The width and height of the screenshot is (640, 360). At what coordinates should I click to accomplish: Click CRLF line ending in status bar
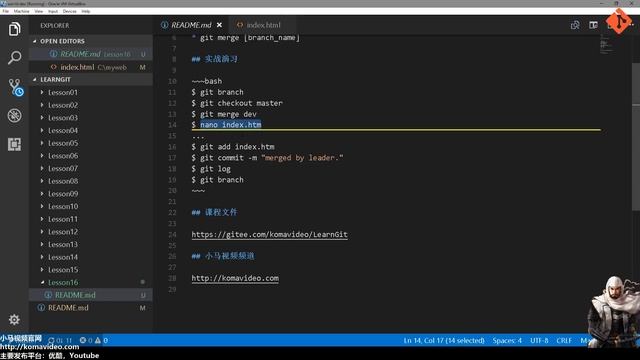(x=564, y=340)
